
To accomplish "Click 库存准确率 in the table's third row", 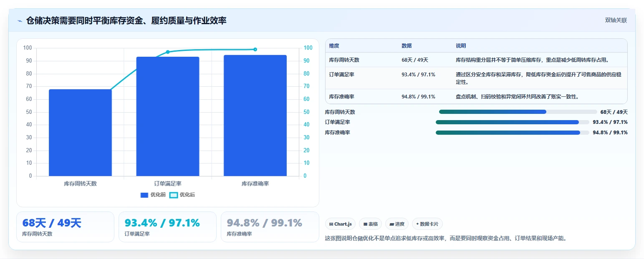I will point(341,97).
